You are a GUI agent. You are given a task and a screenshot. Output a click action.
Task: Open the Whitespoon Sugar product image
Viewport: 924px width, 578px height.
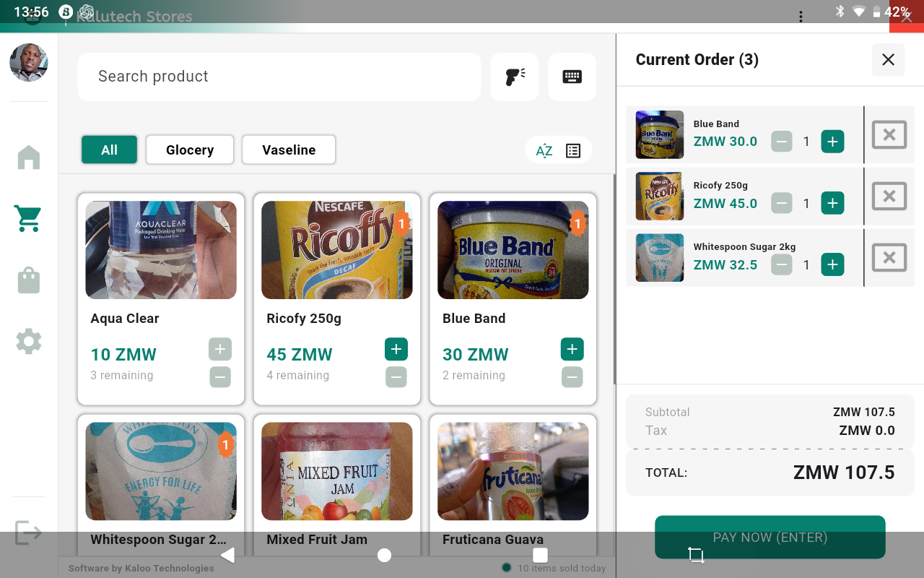(x=161, y=471)
